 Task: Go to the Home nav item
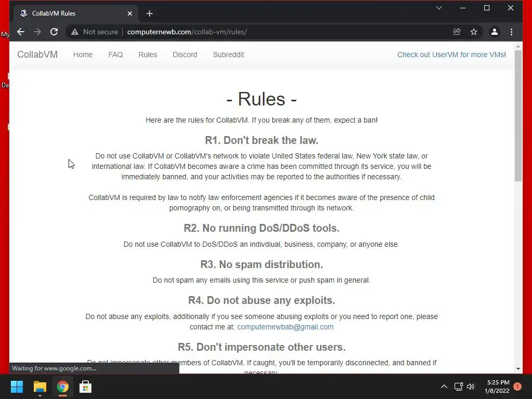[x=83, y=55]
